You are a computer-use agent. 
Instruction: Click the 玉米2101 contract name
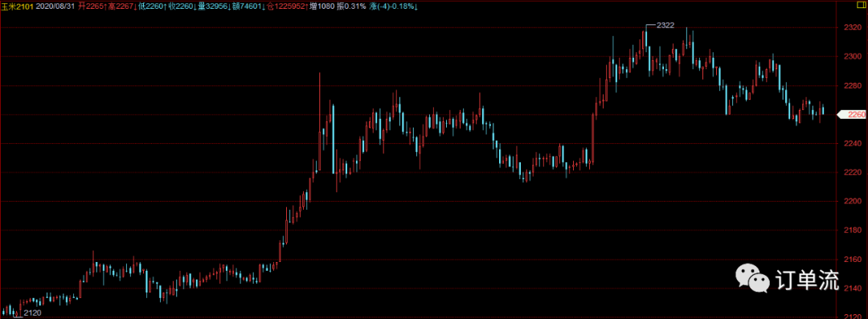(x=17, y=6)
